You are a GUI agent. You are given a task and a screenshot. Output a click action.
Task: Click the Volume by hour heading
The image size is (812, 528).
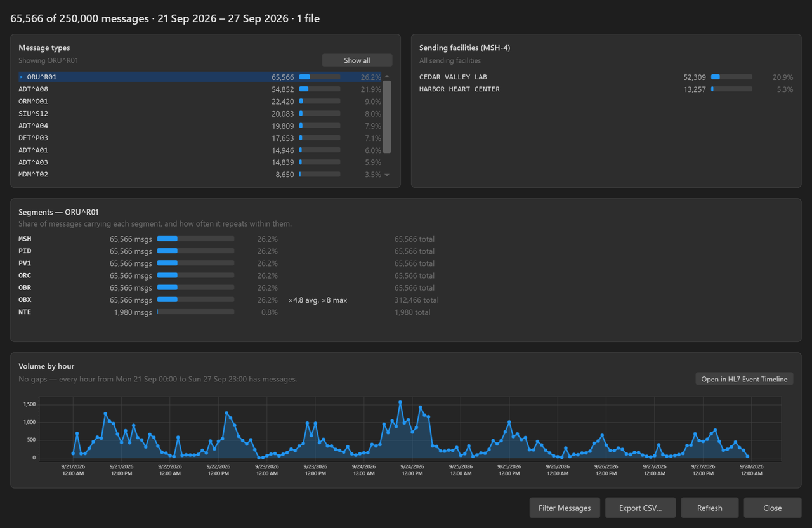click(x=46, y=366)
